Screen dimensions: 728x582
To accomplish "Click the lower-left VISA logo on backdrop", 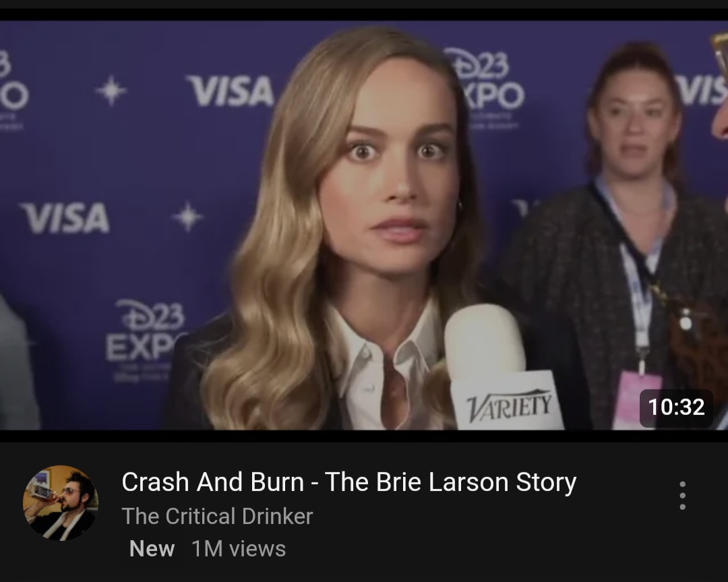I will pos(65,218).
